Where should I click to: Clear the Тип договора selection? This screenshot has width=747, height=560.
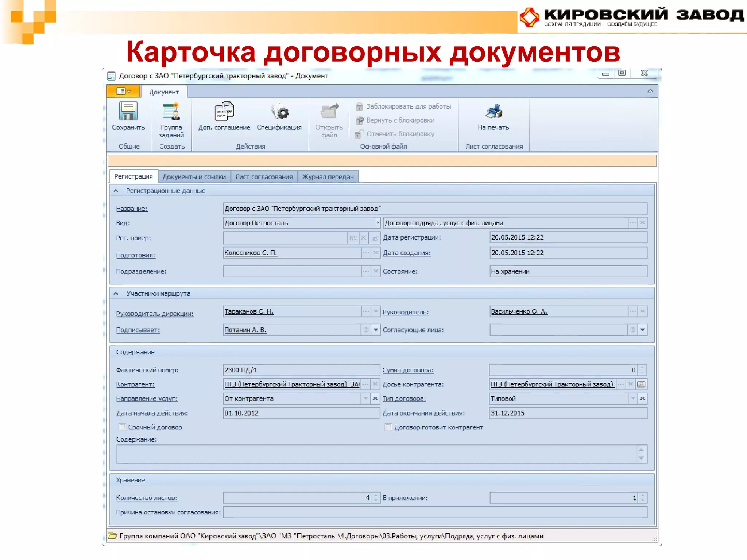[643, 398]
